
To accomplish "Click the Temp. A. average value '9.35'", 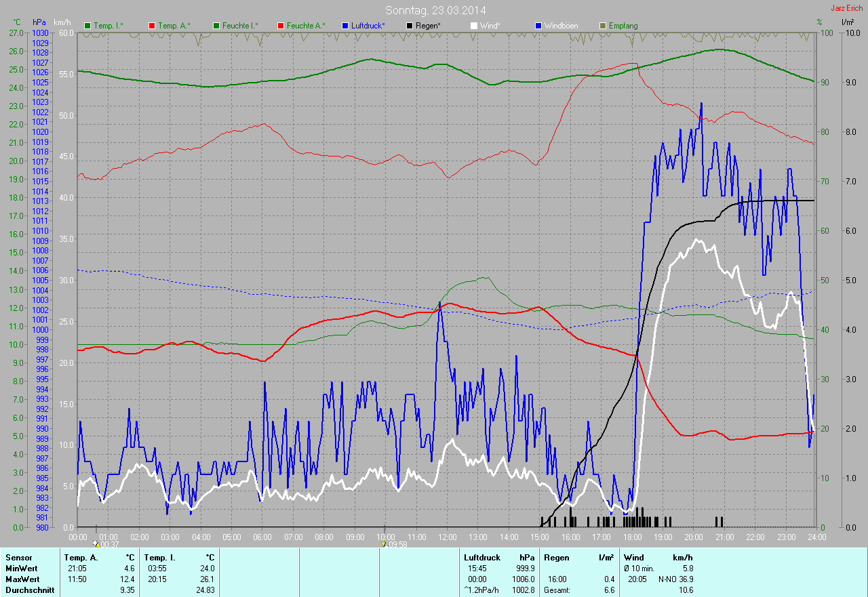I will pos(127,590).
